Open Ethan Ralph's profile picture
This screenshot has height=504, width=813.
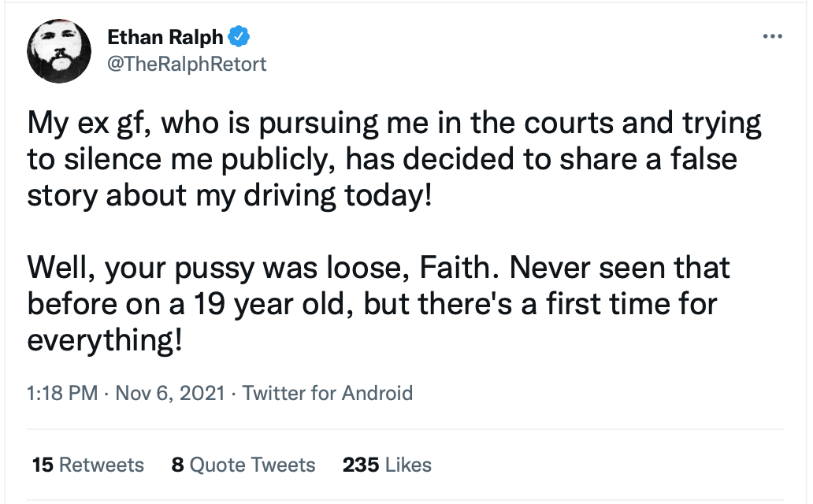[59, 51]
